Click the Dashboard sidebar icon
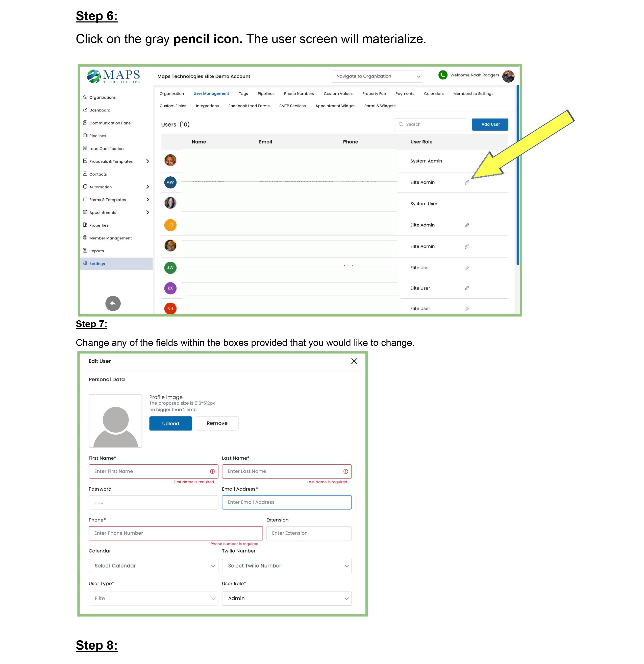The width and height of the screenshot is (644, 664). [x=85, y=110]
